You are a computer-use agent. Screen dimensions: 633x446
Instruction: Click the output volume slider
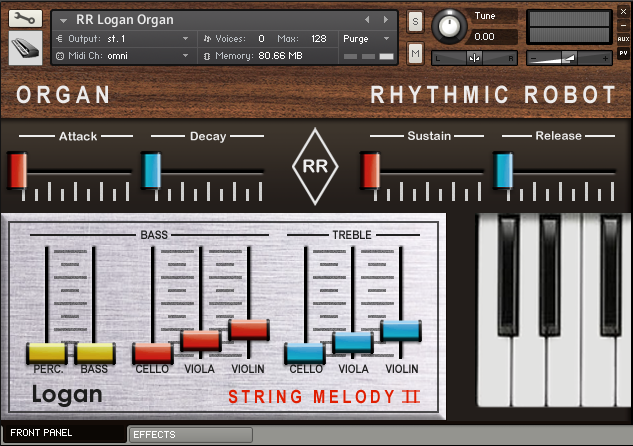tap(569, 58)
